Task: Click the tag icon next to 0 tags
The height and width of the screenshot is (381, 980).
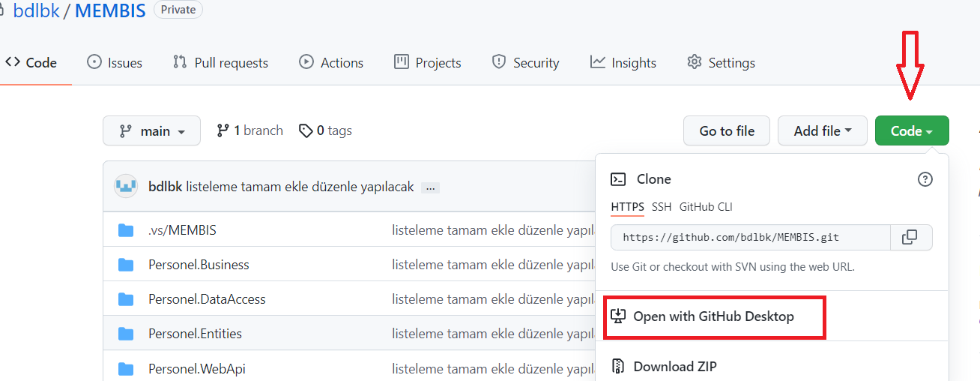Action: click(x=306, y=131)
